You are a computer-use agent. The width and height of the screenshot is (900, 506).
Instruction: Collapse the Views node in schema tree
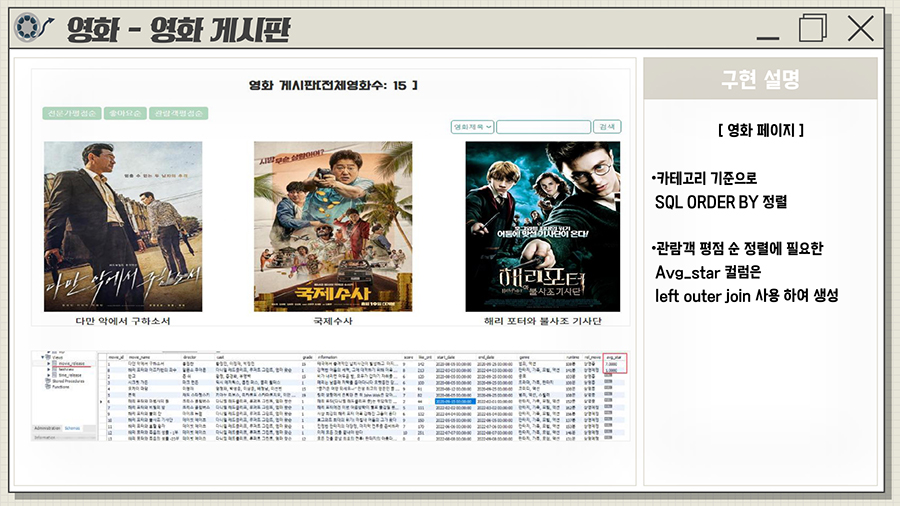42,357
